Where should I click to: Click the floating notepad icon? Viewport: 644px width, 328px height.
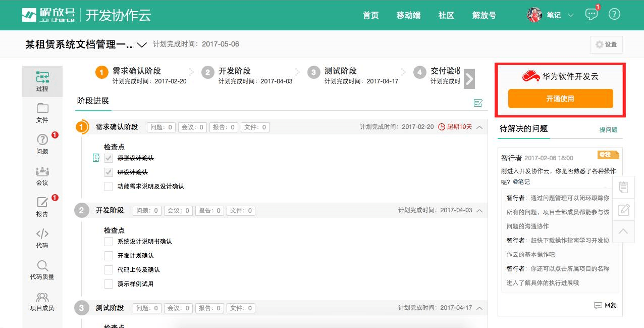point(623,187)
